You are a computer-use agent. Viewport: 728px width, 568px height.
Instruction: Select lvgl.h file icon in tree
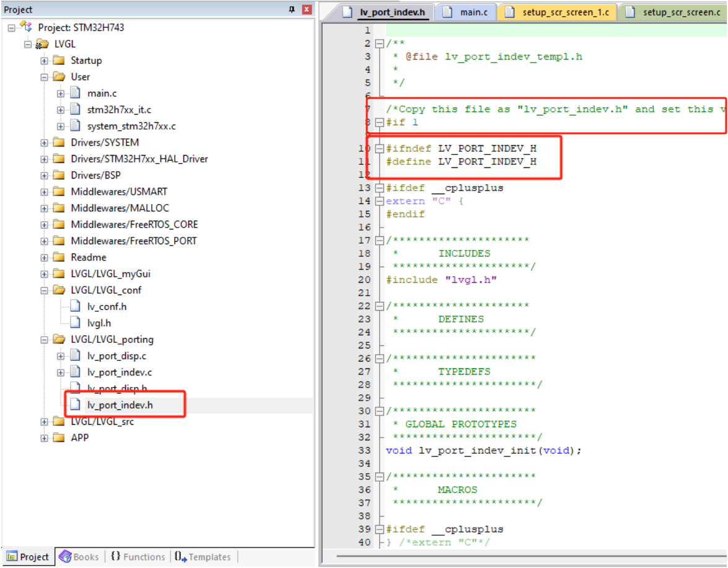75,322
